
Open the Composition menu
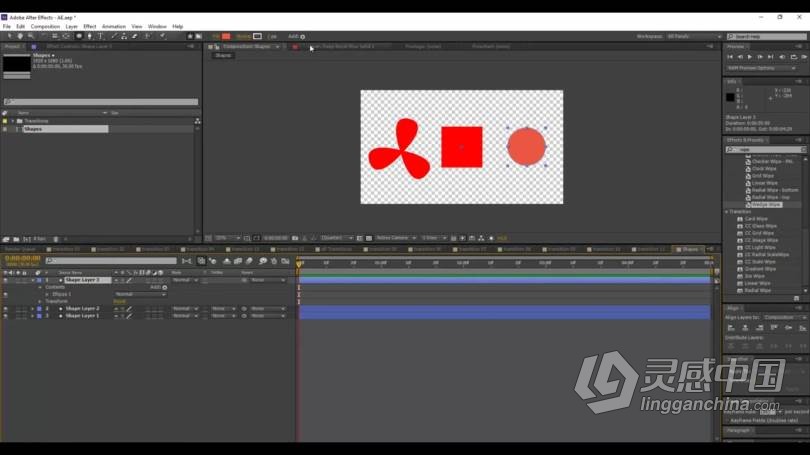[x=45, y=26]
